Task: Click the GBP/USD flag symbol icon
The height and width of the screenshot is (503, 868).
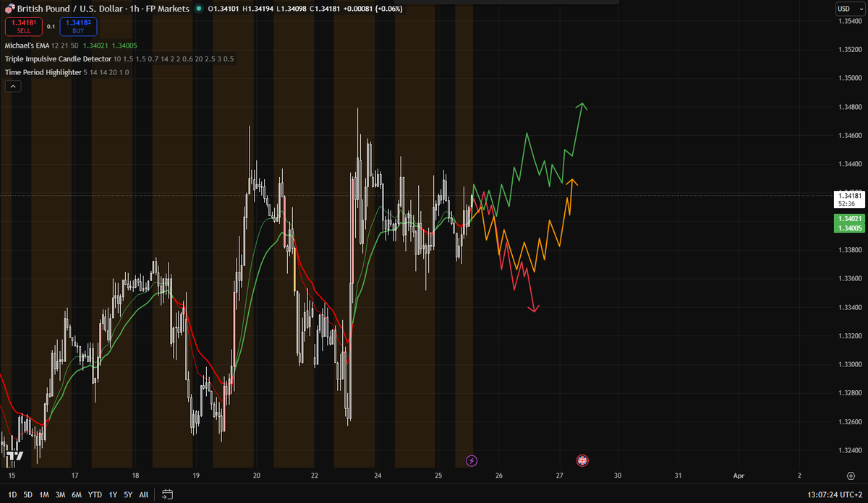Action: 9,9
